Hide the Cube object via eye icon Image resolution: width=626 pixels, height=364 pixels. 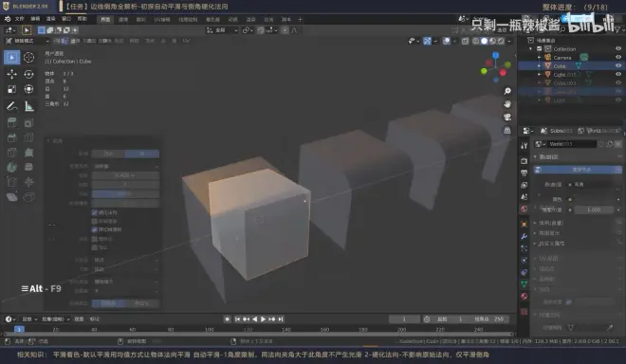[618, 65]
